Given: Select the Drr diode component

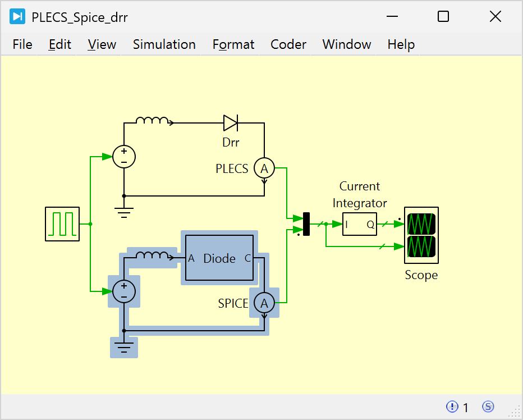Looking at the screenshot, I should click(230, 122).
